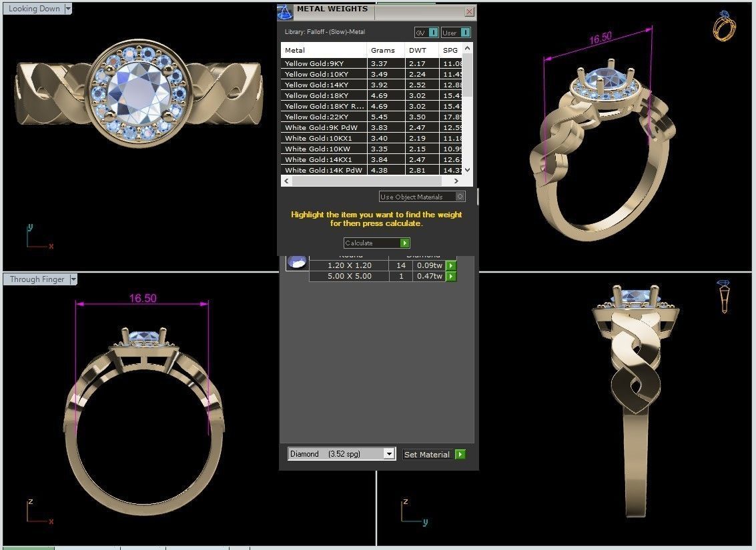Close the Metal Weights panel
The height and width of the screenshot is (550, 756).
pos(469,11)
